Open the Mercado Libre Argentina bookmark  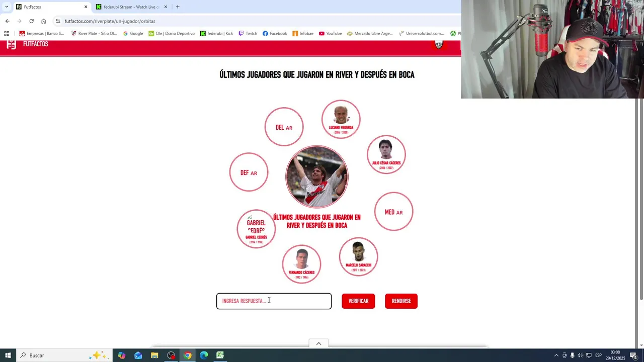point(370,34)
